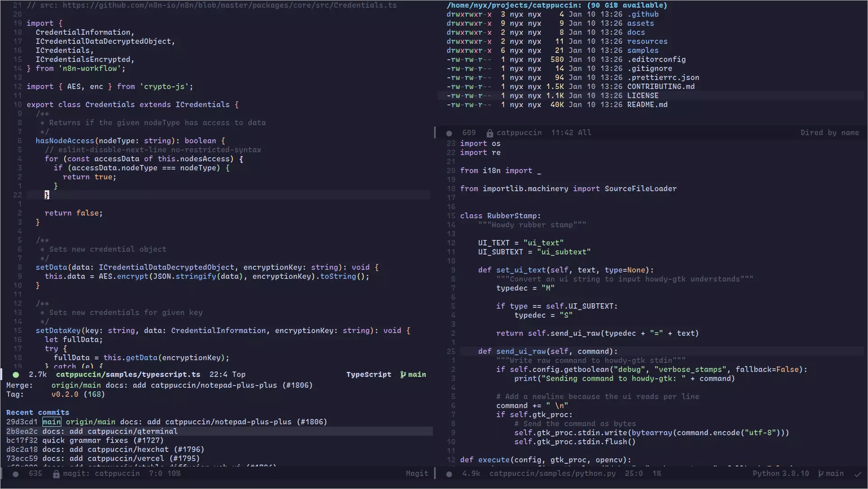The width and height of the screenshot is (868, 489).
Task: Open README.md in the dired listing
Action: click(647, 105)
